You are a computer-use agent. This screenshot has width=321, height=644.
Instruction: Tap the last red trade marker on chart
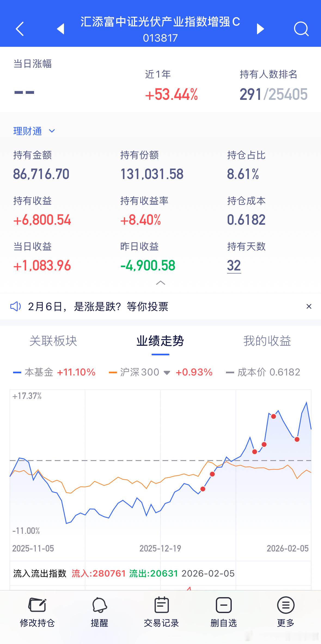(297, 439)
